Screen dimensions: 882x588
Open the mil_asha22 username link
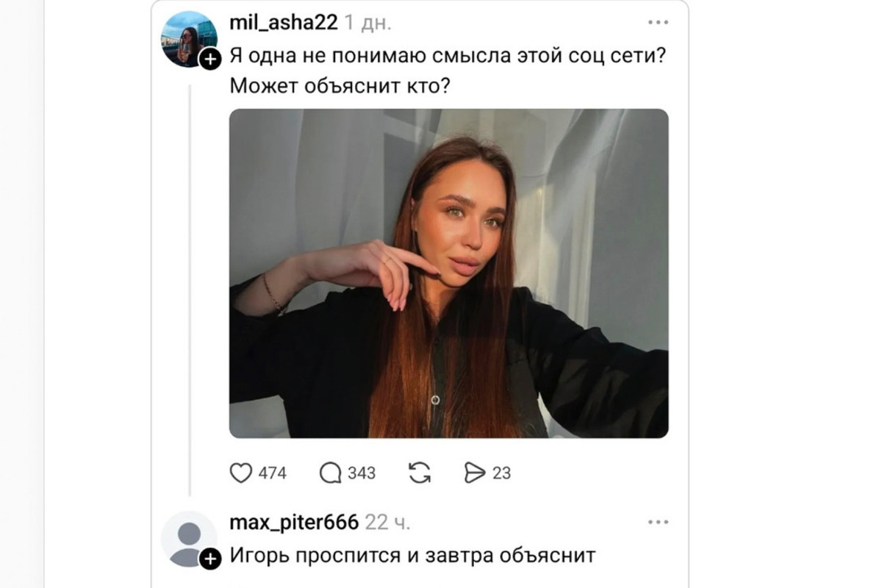pyautogui.click(x=284, y=24)
